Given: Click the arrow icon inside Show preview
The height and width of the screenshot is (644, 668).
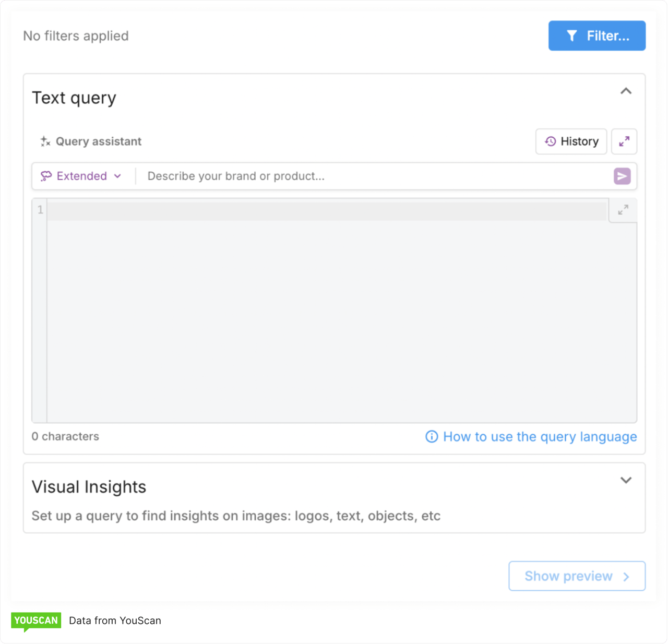Looking at the screenshot, I should tap(626, 576).
